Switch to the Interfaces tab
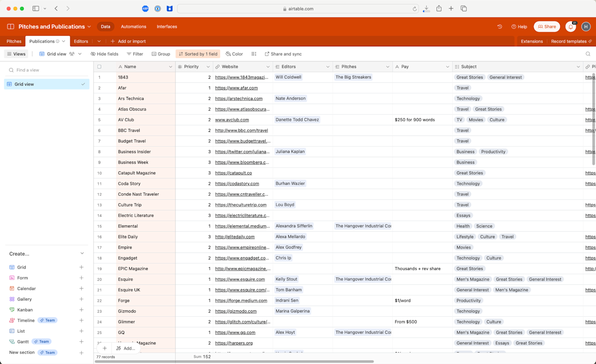 (x=167, y=26)
